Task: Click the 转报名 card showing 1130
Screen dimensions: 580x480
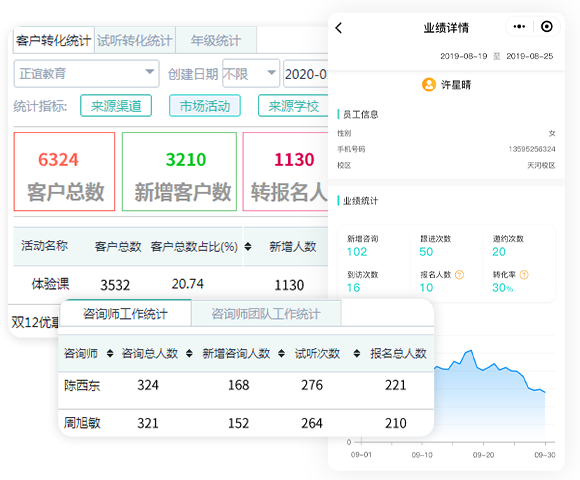Action: click(x=286, y=172)
